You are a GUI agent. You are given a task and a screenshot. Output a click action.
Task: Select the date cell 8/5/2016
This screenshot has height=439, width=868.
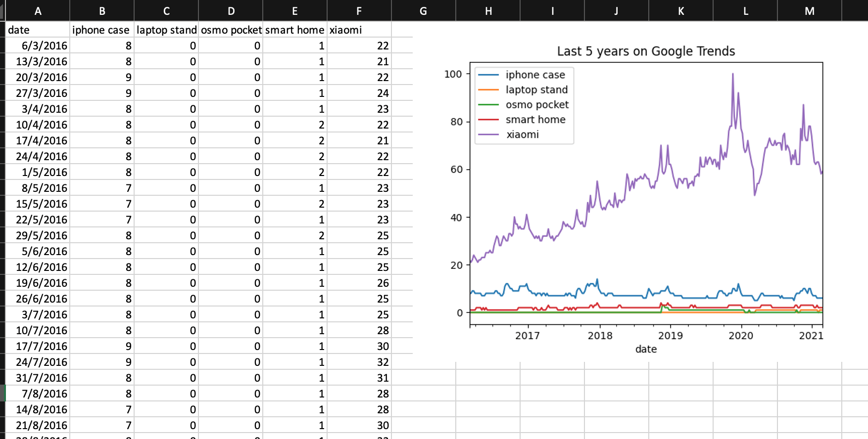pos(38,188)
